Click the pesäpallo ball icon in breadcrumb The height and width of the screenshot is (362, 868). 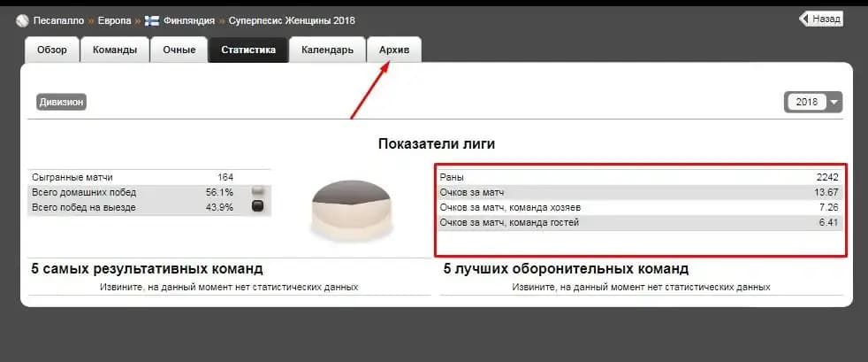22,21
